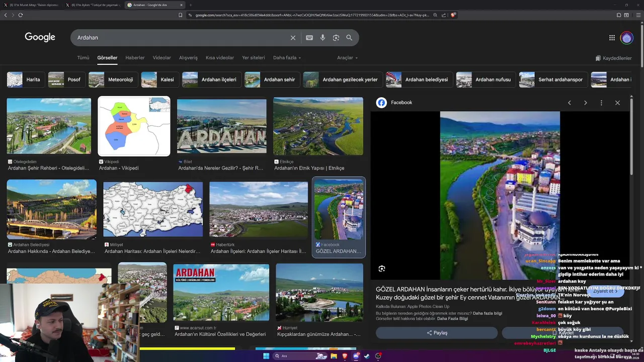Switch to the Murat Altay X tab
Screen dimensions: 644x362
(31, 5)
